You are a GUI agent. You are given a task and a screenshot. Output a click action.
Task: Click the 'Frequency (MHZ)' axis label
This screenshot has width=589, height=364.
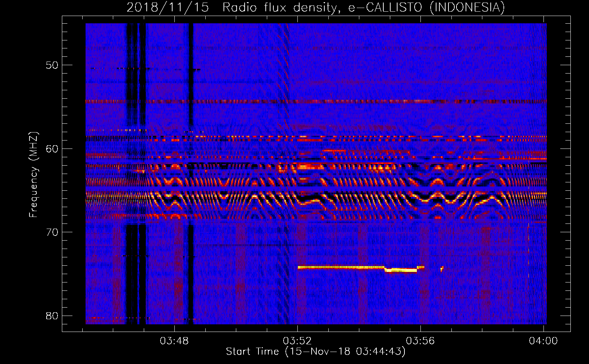33,175
